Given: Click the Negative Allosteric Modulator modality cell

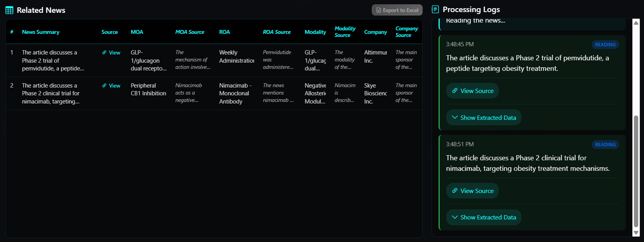Looking at the screenshot, I should (x=315, y=93).
